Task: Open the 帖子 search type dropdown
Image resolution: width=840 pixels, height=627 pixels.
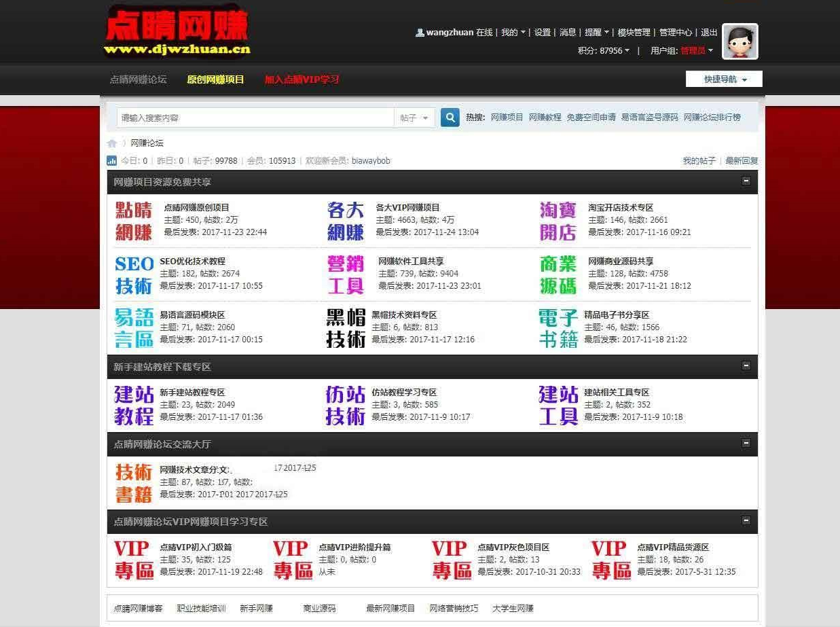Action: pos(414,118)
